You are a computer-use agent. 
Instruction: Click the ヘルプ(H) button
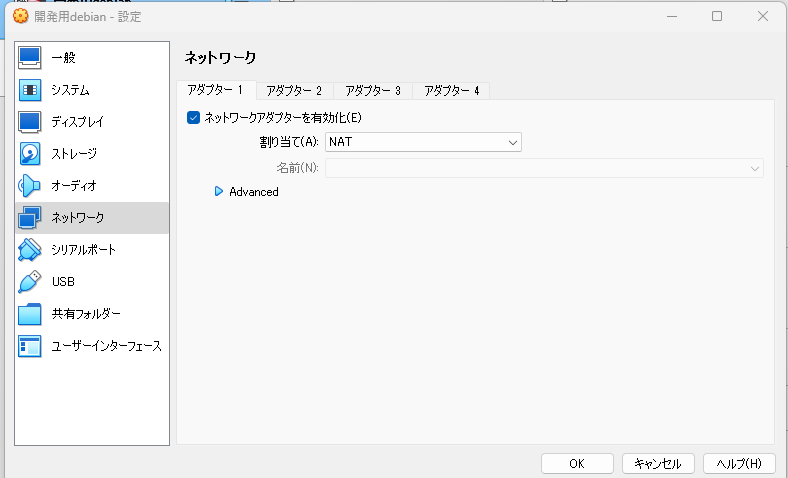pos(739,463)
